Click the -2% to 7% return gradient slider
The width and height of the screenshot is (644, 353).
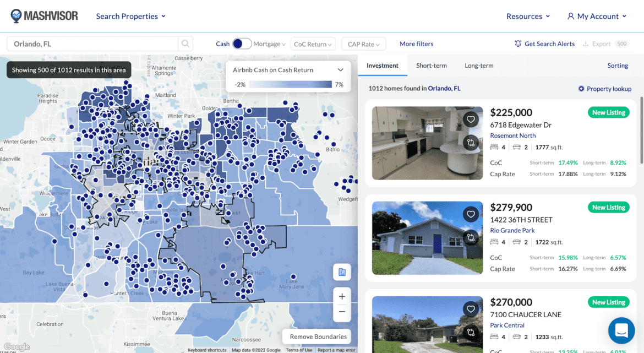(289, 84)
